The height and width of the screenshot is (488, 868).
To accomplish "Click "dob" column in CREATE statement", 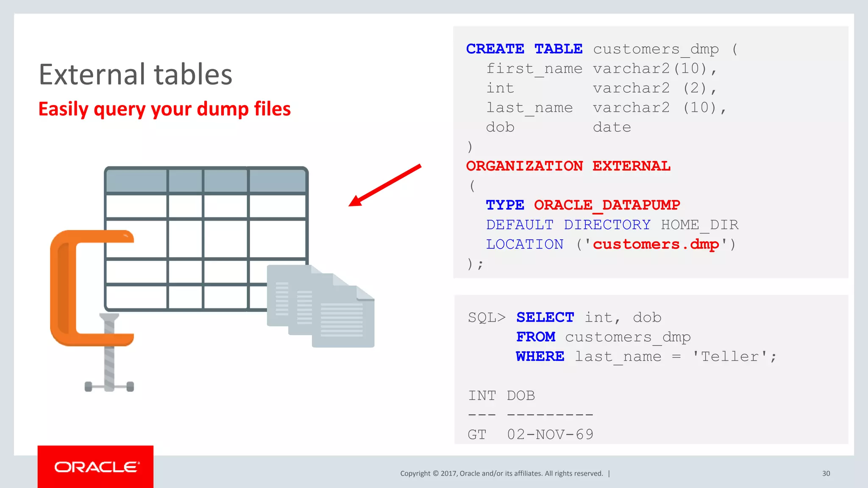I will coord(500,127).
